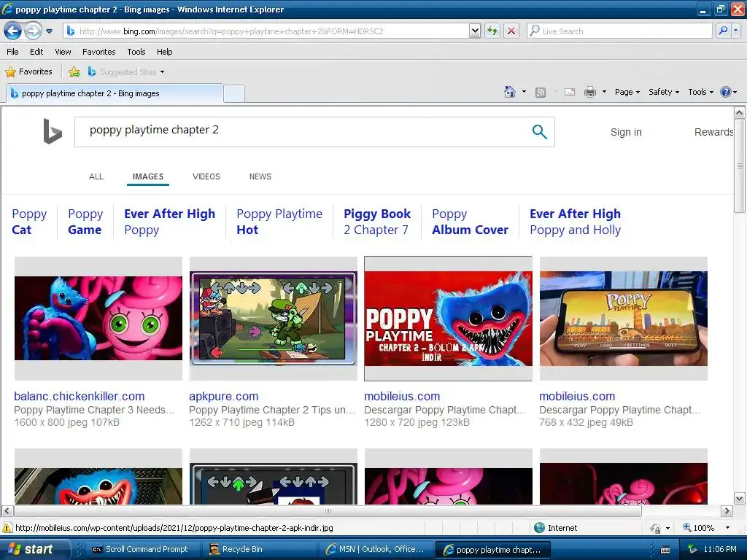Switch to the VIDEOS tab
The width and height of the screenshot is (747, 560).
tap(206, 176)
